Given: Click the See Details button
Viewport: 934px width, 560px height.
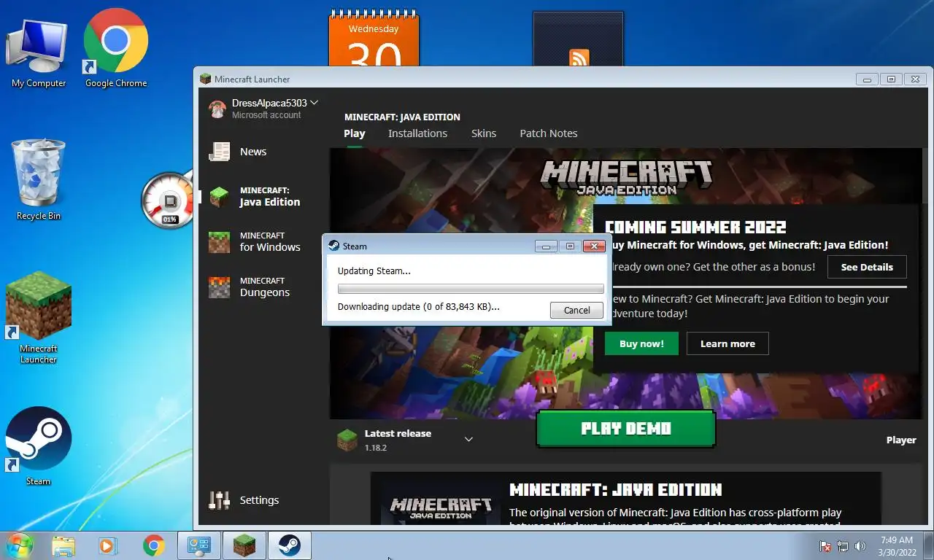Looking at the screenshot, I should tap(867, 267).
